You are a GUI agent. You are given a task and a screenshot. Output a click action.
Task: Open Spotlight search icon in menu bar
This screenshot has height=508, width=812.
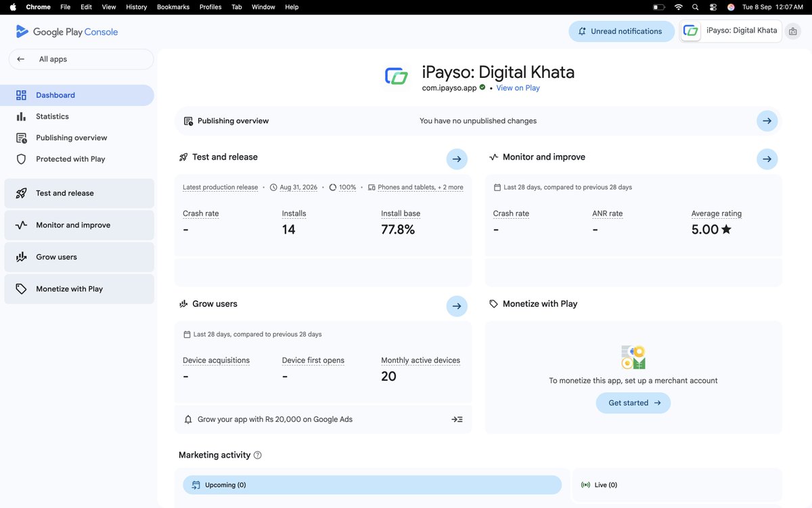pos(696,7)
